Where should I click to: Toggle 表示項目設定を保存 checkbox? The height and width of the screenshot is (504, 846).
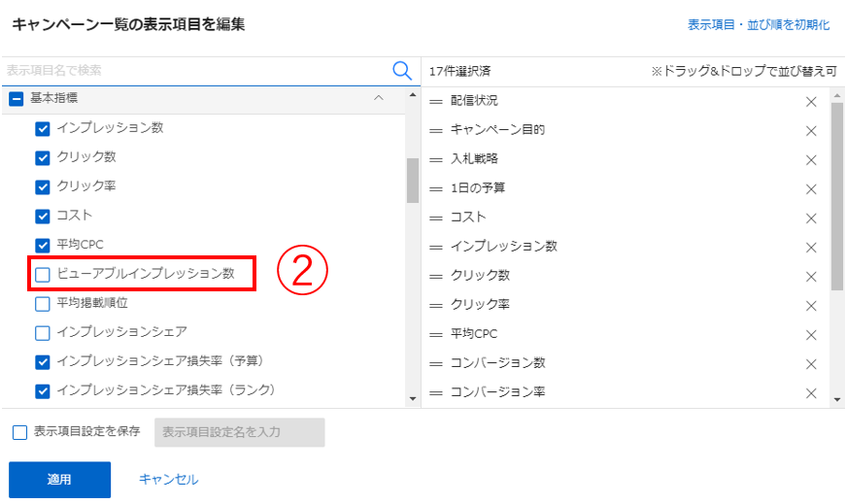pos(19,432)
